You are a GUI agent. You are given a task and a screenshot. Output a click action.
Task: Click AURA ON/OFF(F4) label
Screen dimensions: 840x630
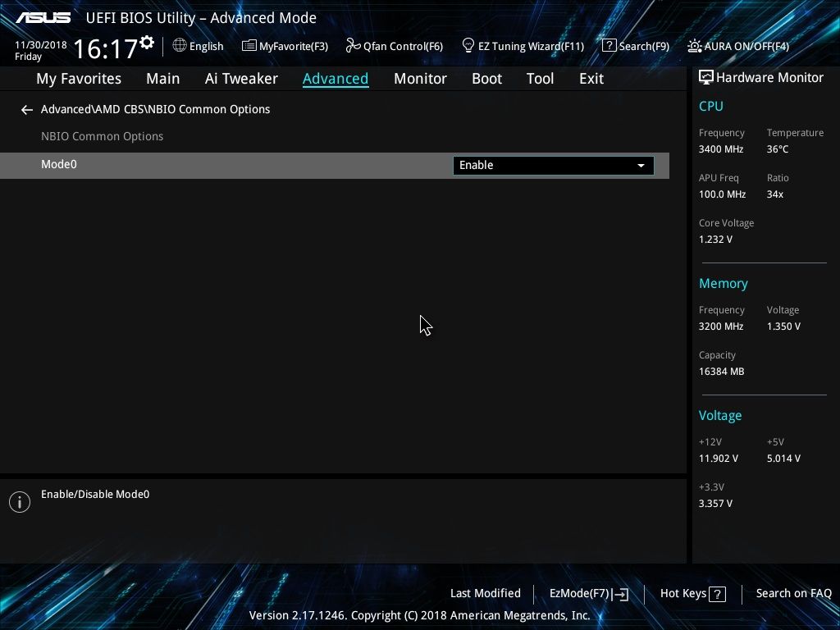pos(746,47)
